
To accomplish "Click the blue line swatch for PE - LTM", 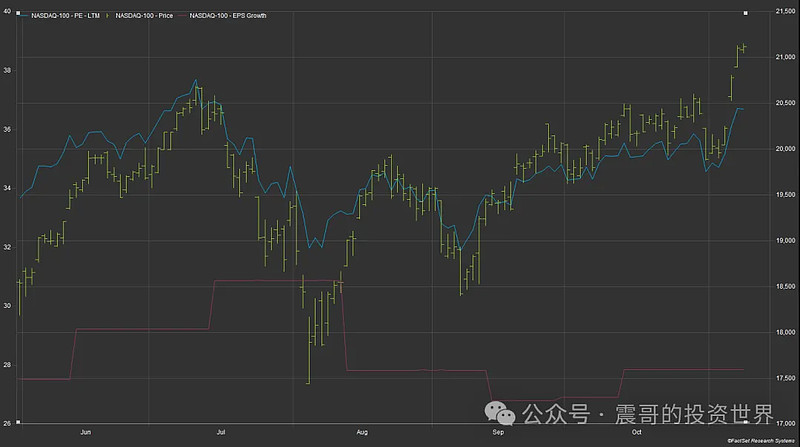I will coord(24,16).
